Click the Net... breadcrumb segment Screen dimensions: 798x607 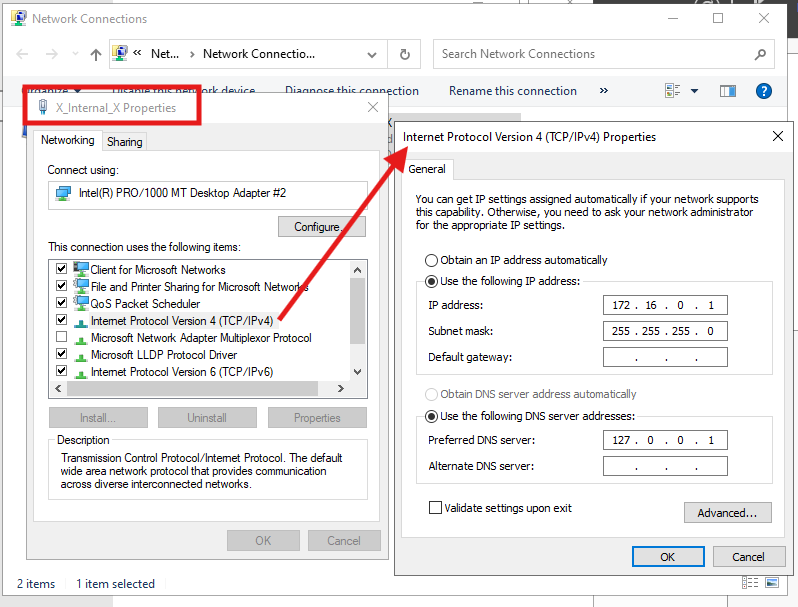[165, 54]
